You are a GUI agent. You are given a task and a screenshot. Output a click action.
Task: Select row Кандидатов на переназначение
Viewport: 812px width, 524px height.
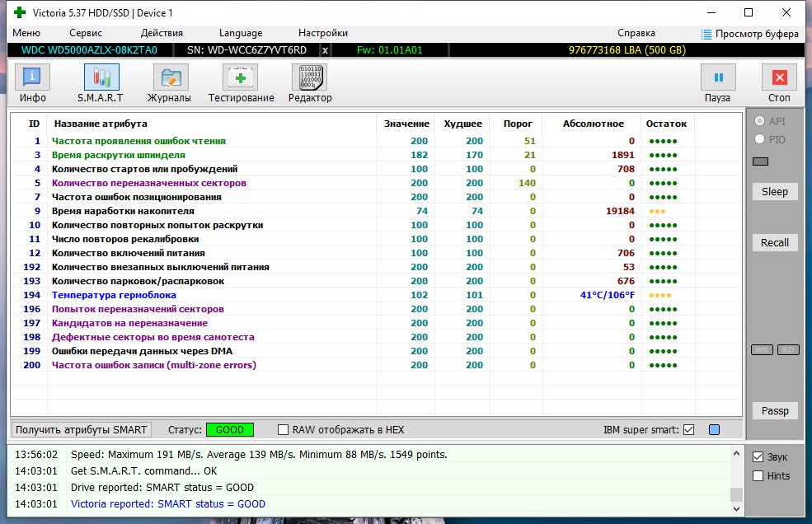(x=377, y=323)
